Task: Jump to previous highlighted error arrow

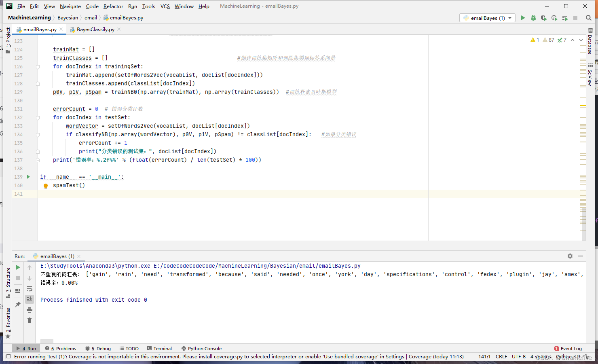Action: pyautogui.click(x=573, y=40)
